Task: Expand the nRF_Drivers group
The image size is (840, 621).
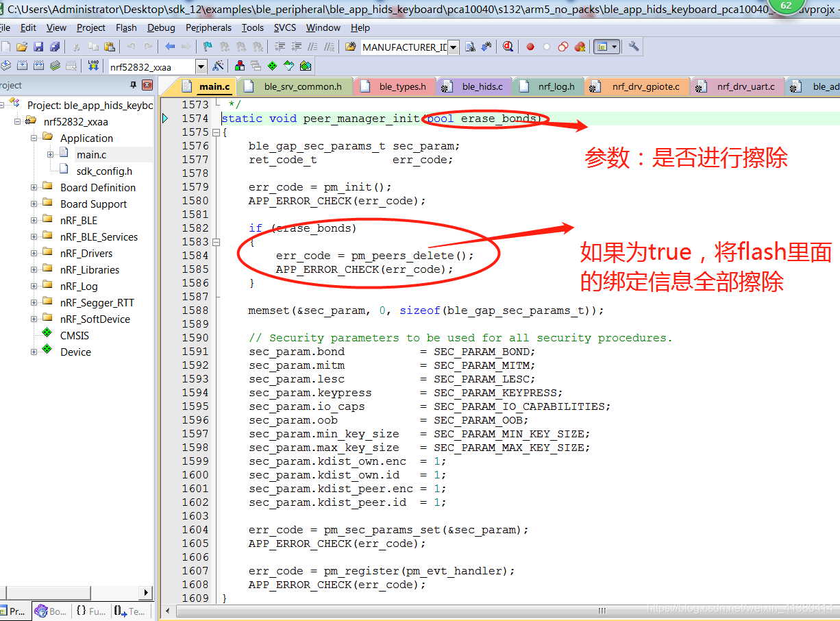Action: [34, 253]
